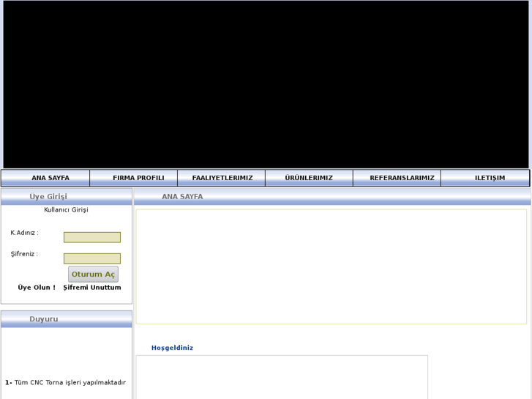532x399 pixels.
Task: Select ÜRÜNLERIMIZ navigation item
Action: (309, 178)
